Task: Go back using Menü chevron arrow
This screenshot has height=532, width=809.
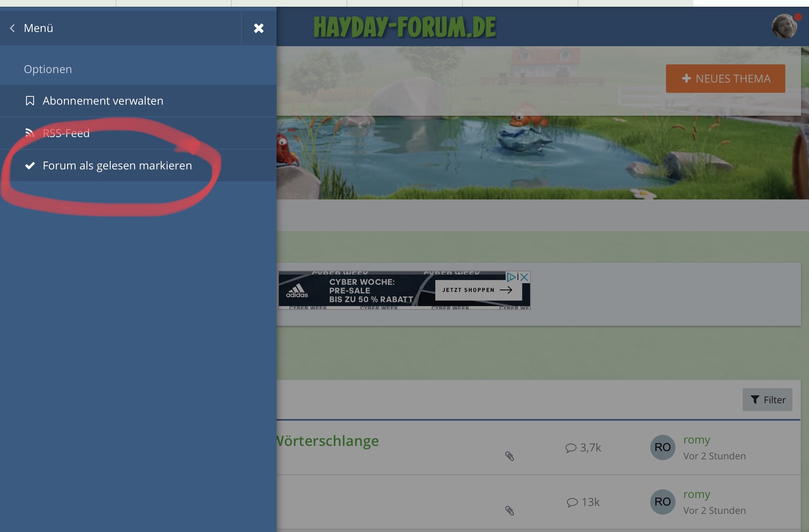Action: (x=13, y=28)
